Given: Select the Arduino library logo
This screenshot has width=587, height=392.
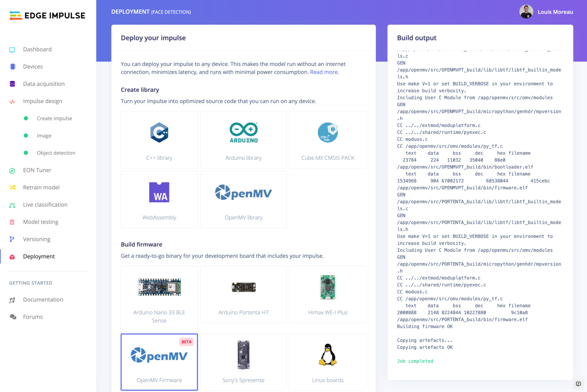Looking at the screenshot, I should 244,132.
